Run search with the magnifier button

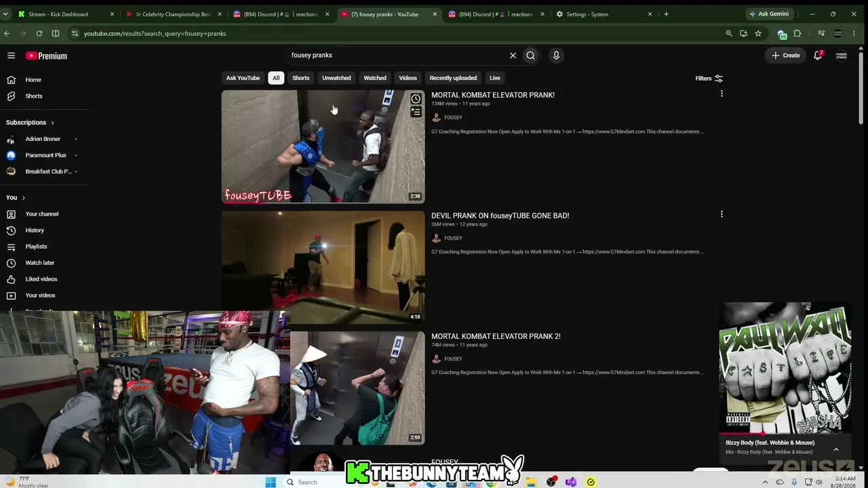[531, 56]
